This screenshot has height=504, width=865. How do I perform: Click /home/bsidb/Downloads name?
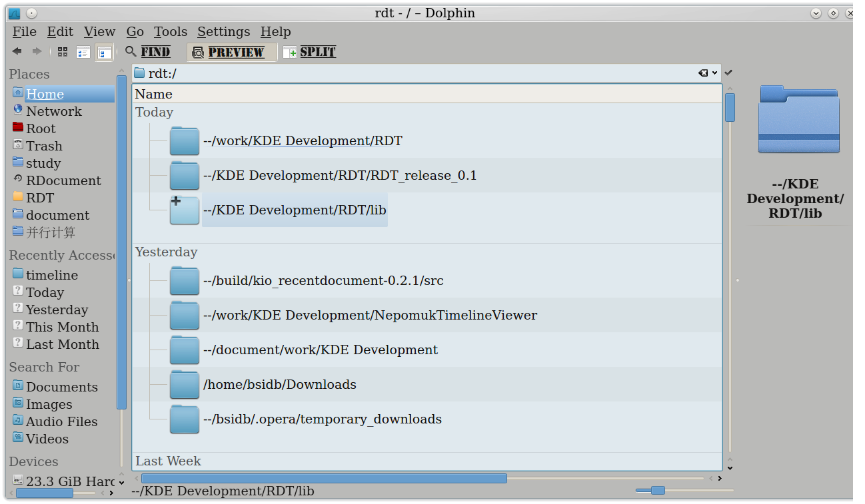tap(280, 385)
